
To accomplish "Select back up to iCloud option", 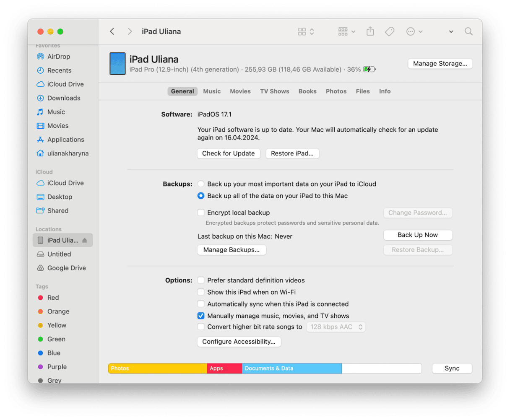I will 201,184.
